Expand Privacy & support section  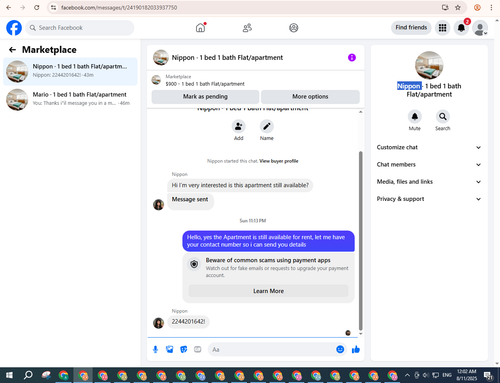click(x=429, y=199)
